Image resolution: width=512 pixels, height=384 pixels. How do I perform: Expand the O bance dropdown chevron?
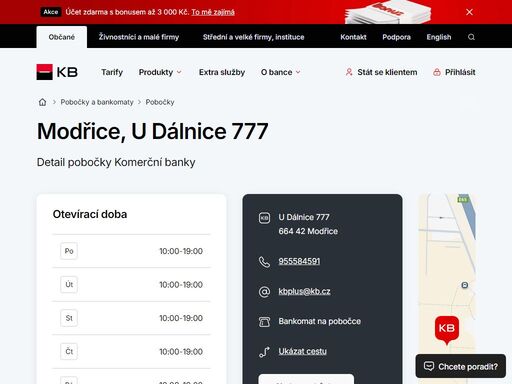point(298,72)
